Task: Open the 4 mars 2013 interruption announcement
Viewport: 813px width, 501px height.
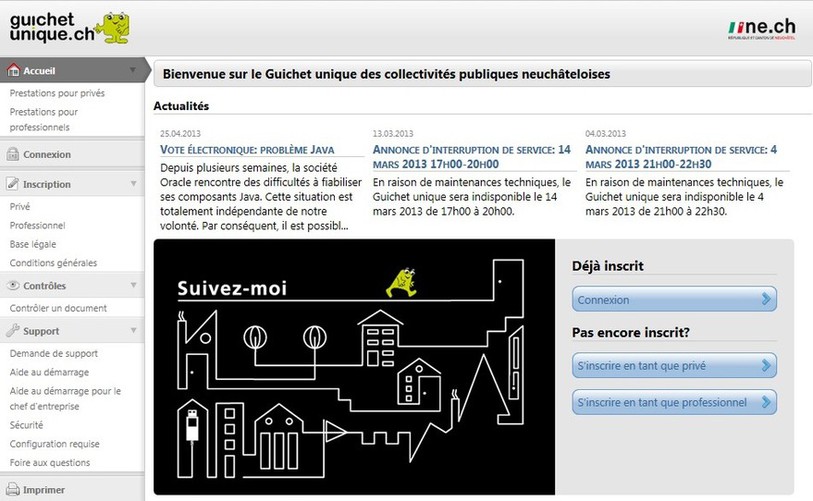Action: click(681, 157)
